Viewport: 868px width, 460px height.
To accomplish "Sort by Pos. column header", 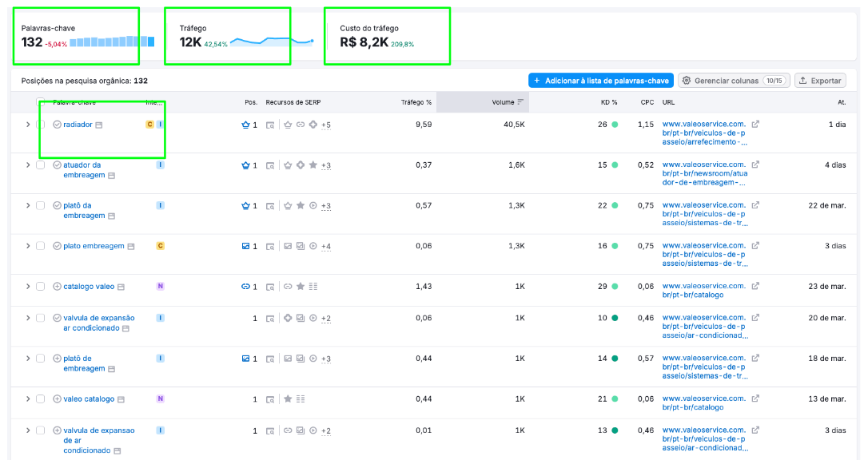I will [x=251, y=102].
